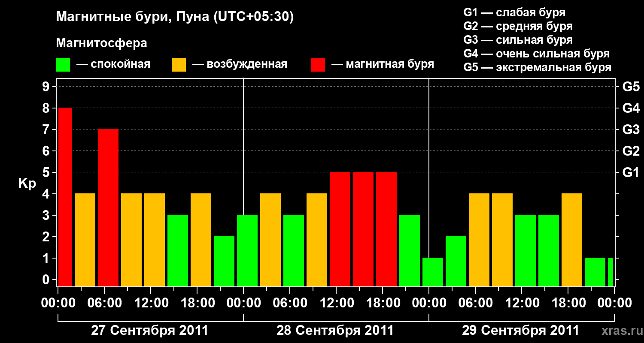Viewport: 644px width, 343px height.
Task: Click 'G2 — средняя буря' legend line
Action: [x=518, y=26]
